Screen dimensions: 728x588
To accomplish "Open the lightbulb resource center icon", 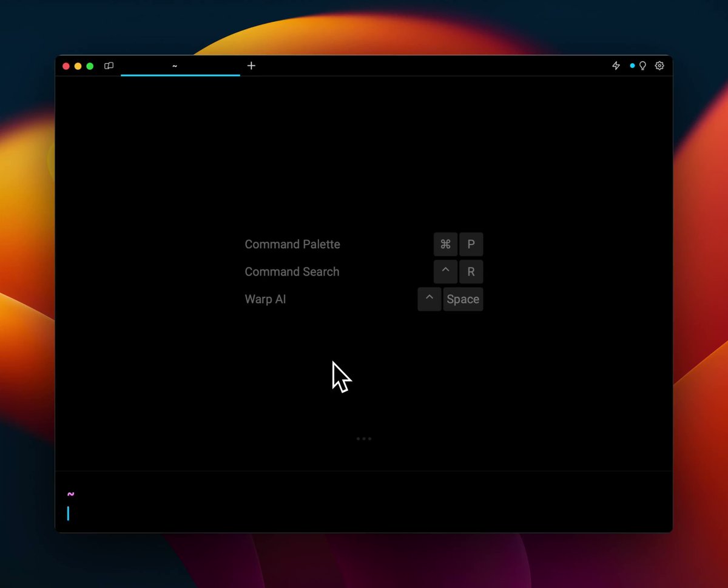I will point(642,66).
